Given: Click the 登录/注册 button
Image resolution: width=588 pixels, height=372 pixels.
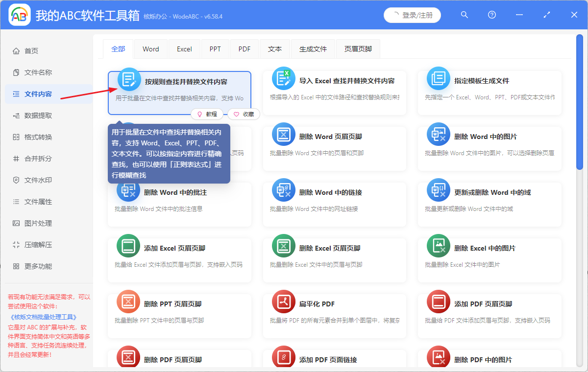Looking at the screenshot, I should 412,15.
